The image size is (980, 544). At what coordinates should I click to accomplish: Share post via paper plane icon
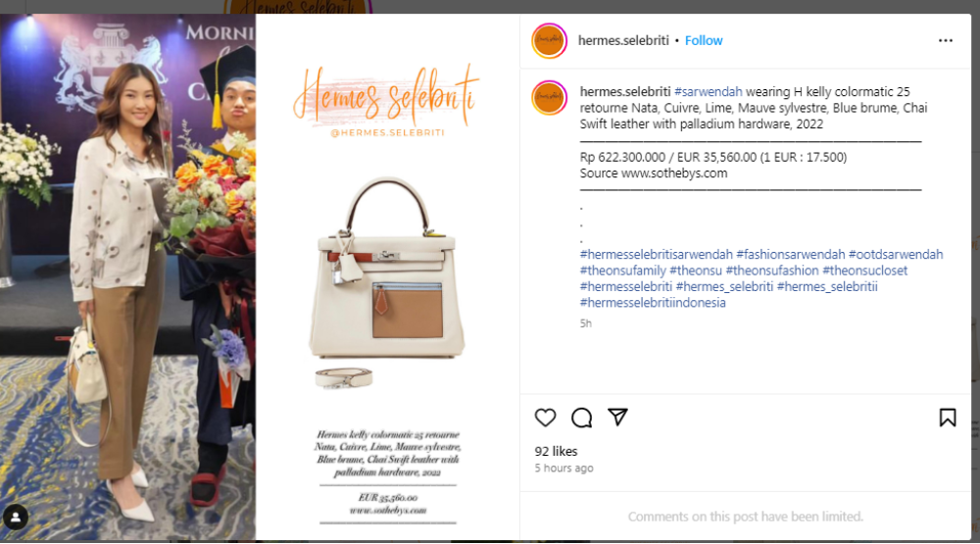click(617, 418)
